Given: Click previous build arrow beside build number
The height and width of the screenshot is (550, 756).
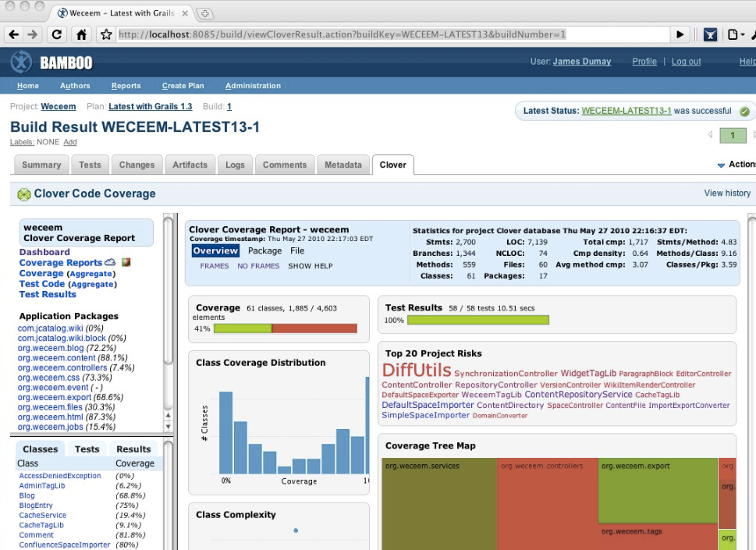Looking at the screenshot, I should (x=710, y=135).
